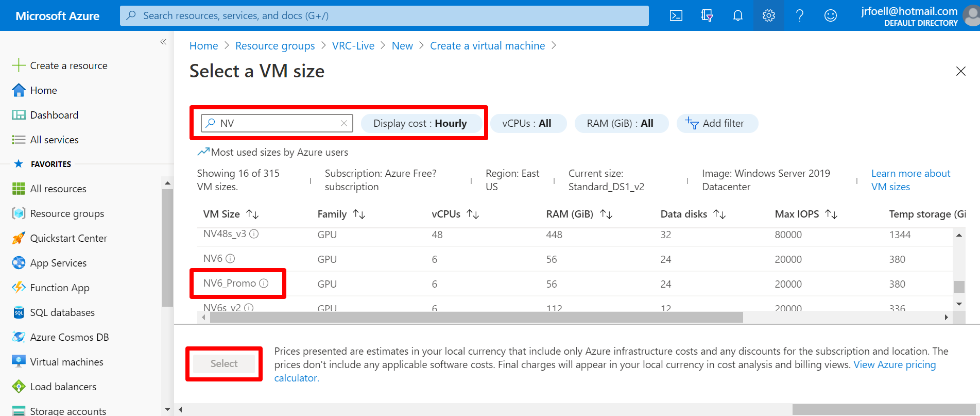
Task: Go to New breadcrumb
Action: (x=402, y=46)
